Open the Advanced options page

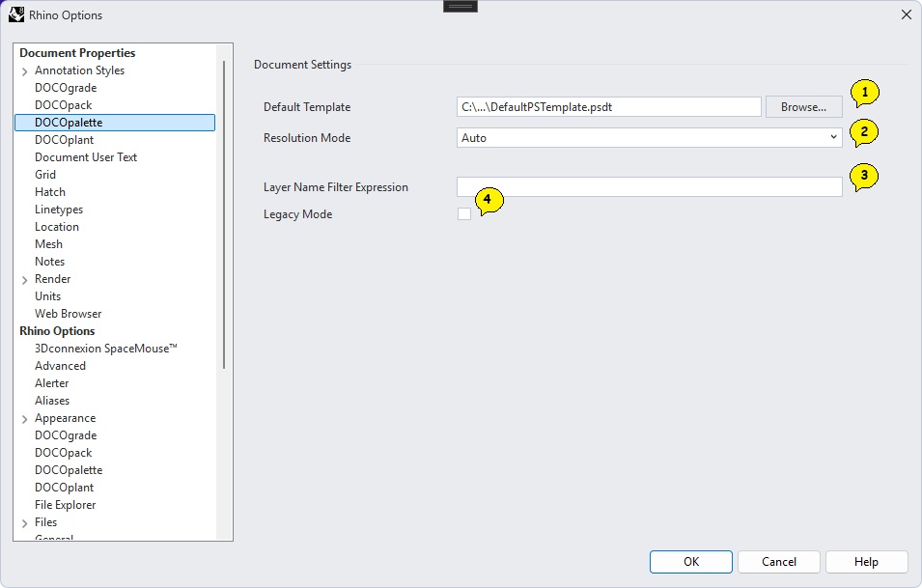pos(60,366)
